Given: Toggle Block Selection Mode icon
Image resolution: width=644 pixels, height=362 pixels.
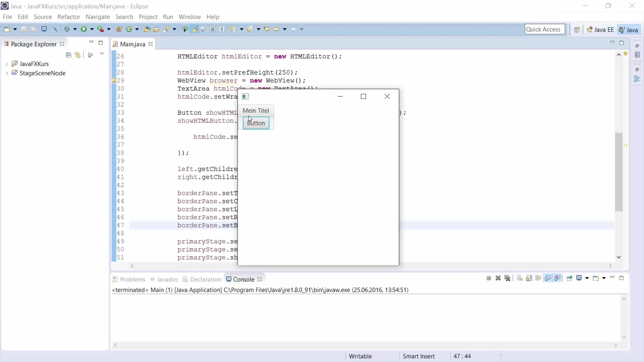Looking at the screenshot, I should click(x=213, y=29).
